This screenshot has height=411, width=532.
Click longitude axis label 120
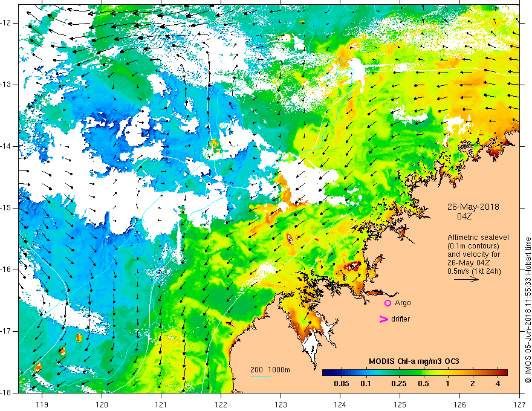102,404
